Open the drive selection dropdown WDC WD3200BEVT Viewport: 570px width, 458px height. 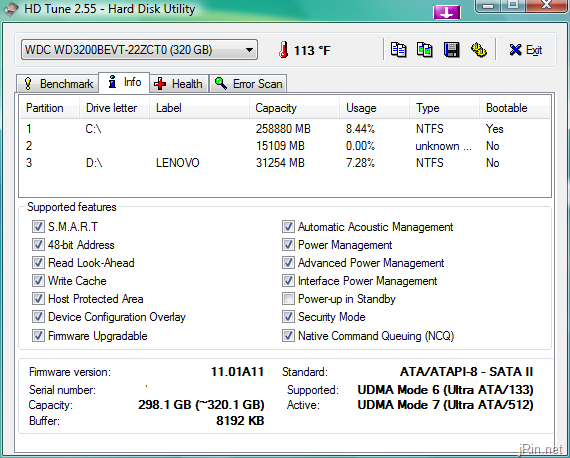[139, 50]
